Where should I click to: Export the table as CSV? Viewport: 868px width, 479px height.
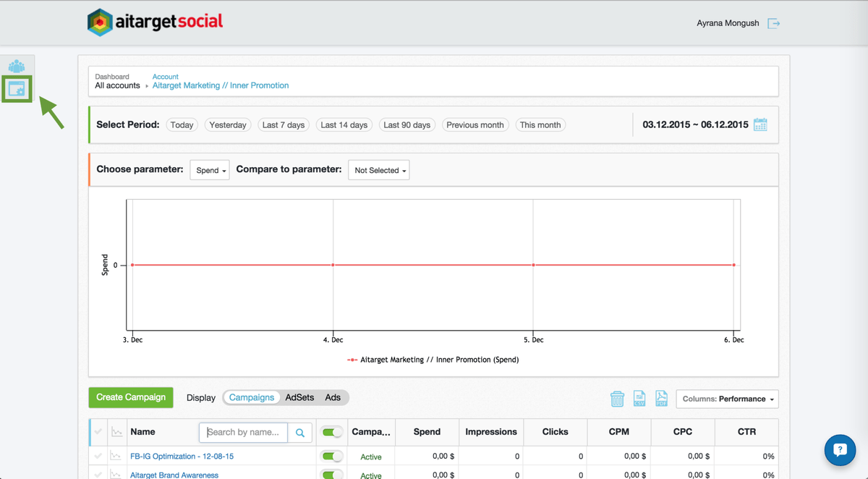639,399
